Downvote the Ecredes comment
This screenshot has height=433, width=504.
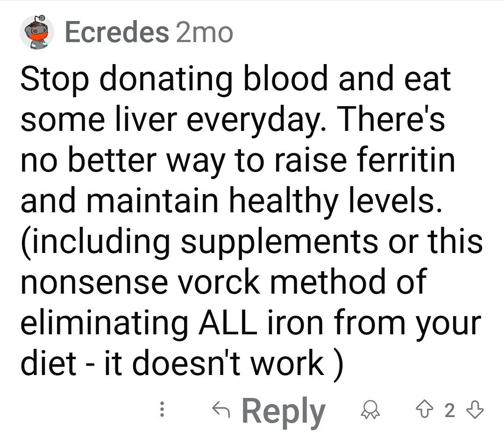(x=476, y=410)
